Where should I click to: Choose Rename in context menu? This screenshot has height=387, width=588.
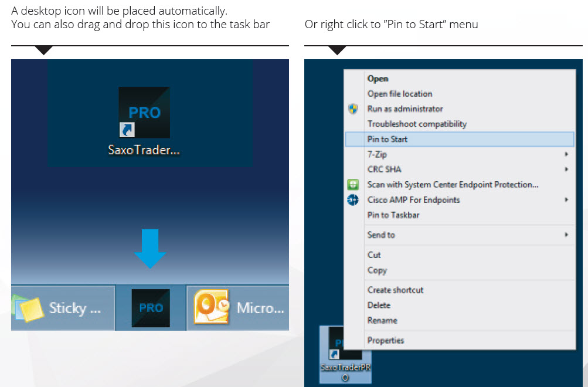pos(460,321)
